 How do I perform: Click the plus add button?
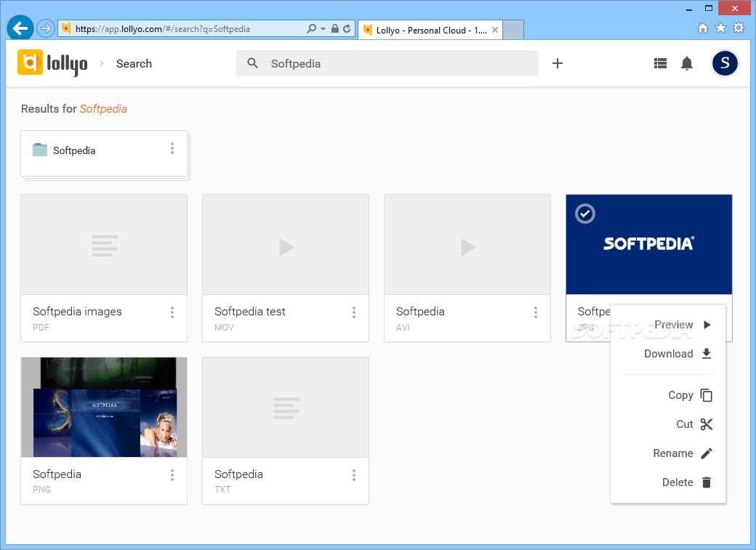click(x=558, y=63)
